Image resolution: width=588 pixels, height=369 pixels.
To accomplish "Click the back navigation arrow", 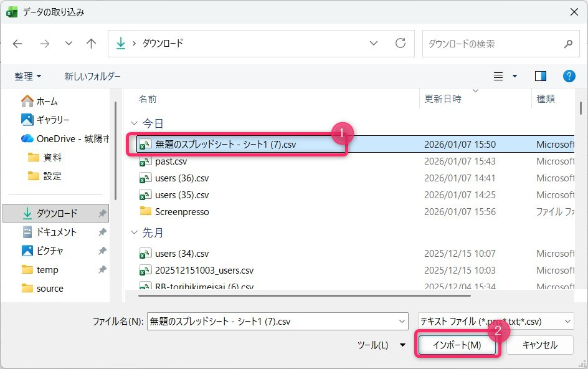I will [17, 44].
